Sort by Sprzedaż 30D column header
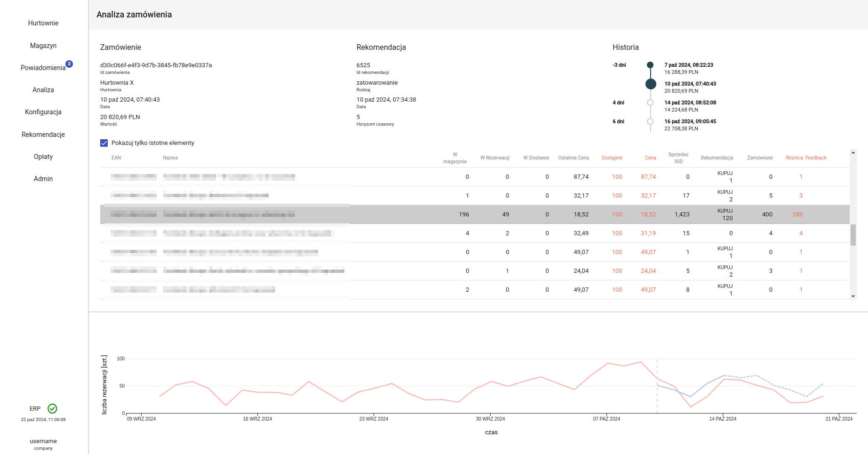868x454 pixels. (678, 158)
